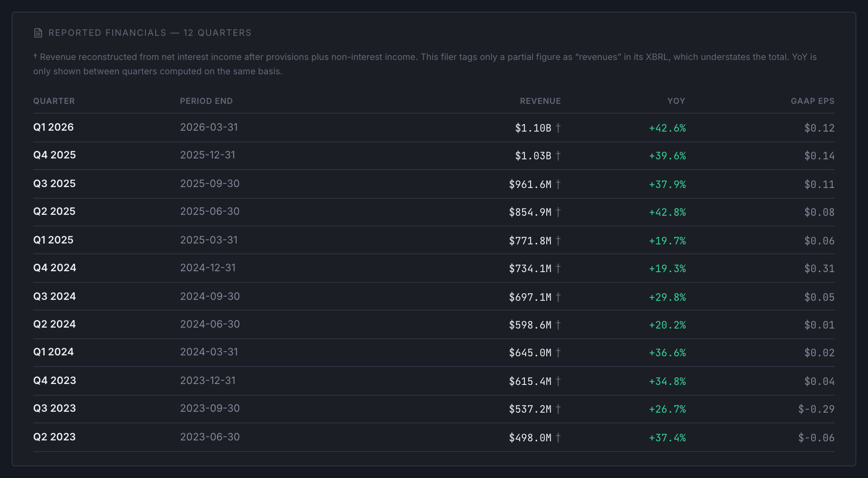Click the dagger footnote marker next to $1.10B
868x478 pixels.
coord(558,128)
